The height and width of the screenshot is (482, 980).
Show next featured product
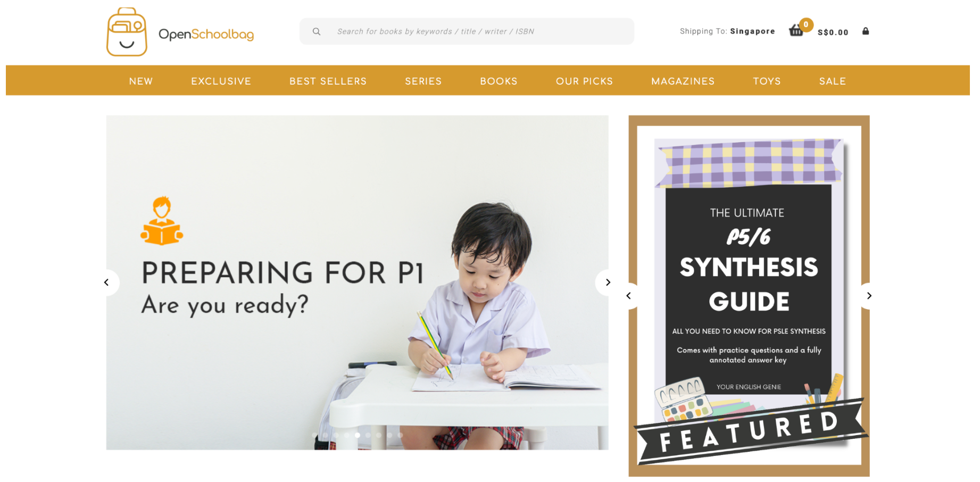pyautogui.click(x=869, y=296)
